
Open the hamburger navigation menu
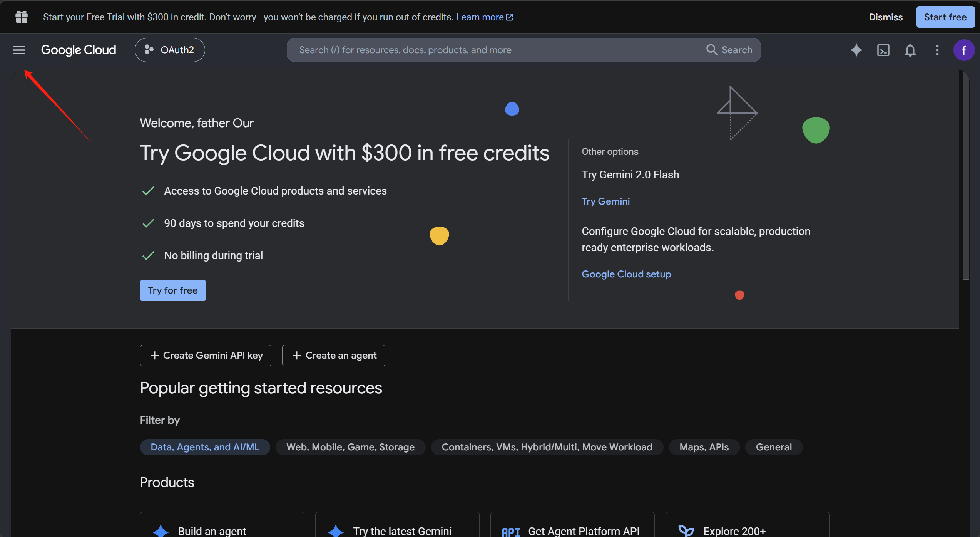coord(18,50)
